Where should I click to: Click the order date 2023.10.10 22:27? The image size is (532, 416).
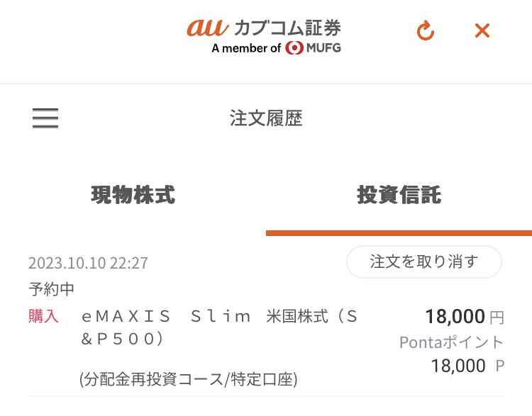[x=88, y=263]
